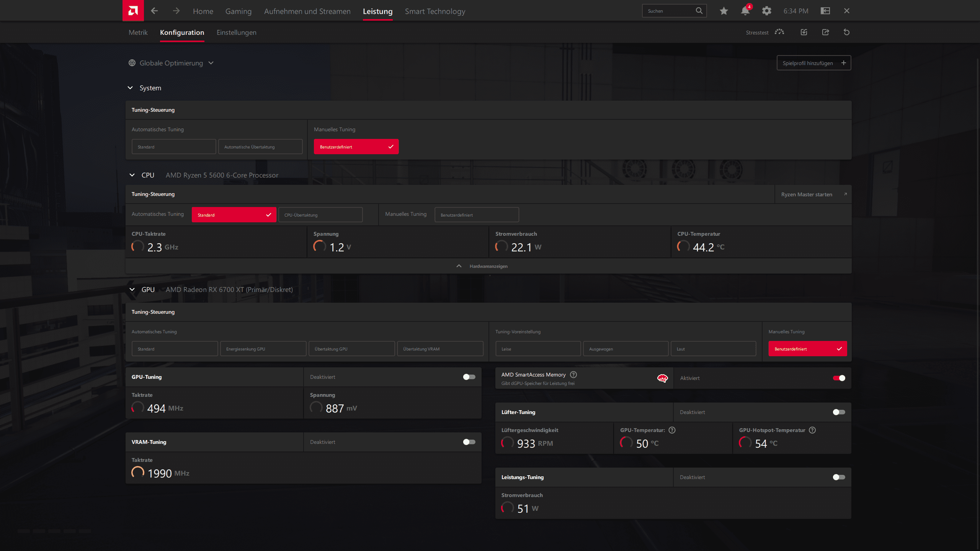
Task: Select GPU Benutzerdefiniert manual tuning
Action: tap(808, 349)
